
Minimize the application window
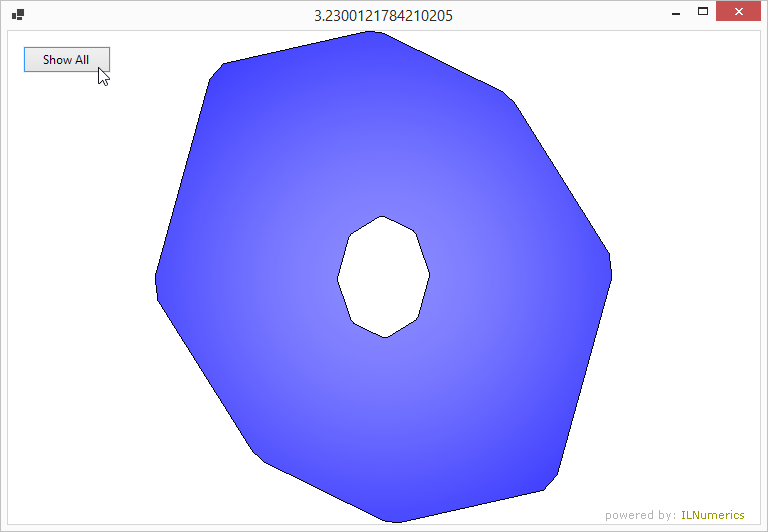point(676,13)
